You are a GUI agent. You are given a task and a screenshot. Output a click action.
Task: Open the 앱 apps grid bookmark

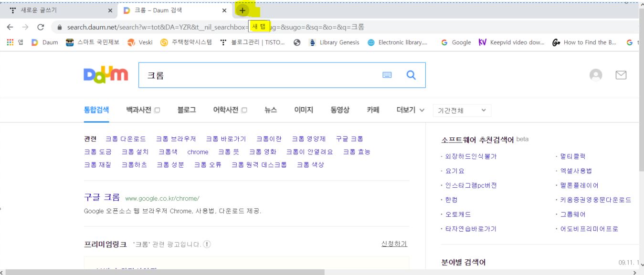coord(15,42)
